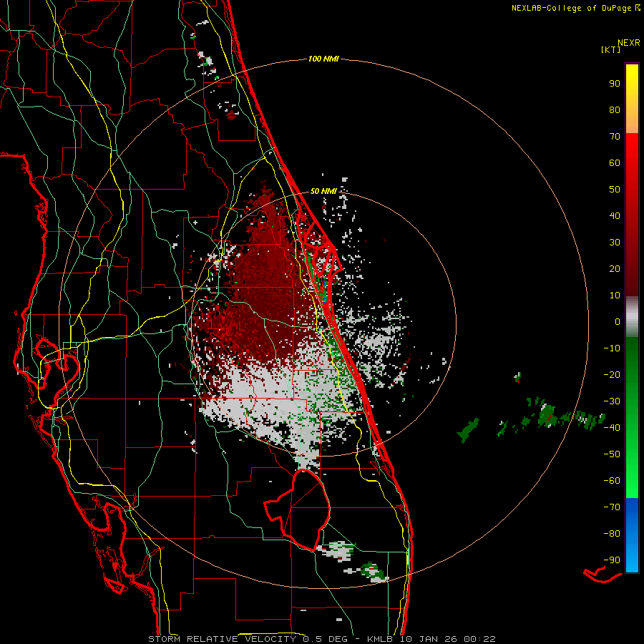This screenshot has width=644, height=644.
Task: Click the -50 value on velocity scale
Action: pos(612,454)
